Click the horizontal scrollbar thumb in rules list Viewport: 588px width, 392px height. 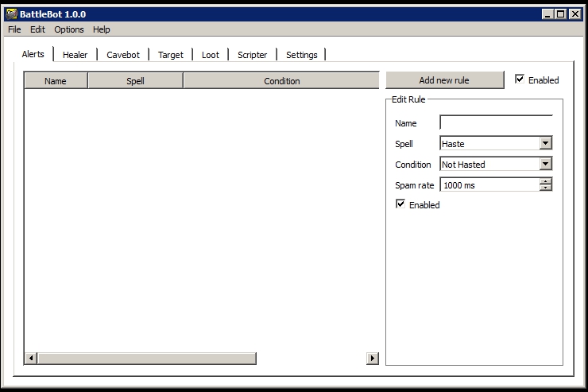[147, 359]
